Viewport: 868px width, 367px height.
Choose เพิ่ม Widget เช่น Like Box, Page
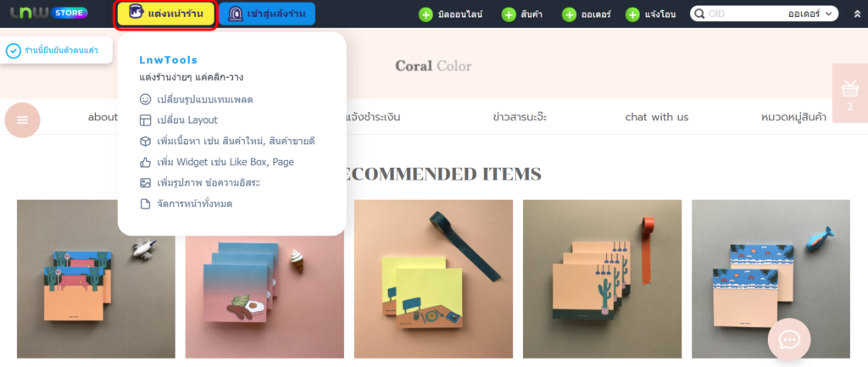pos(217,162)
